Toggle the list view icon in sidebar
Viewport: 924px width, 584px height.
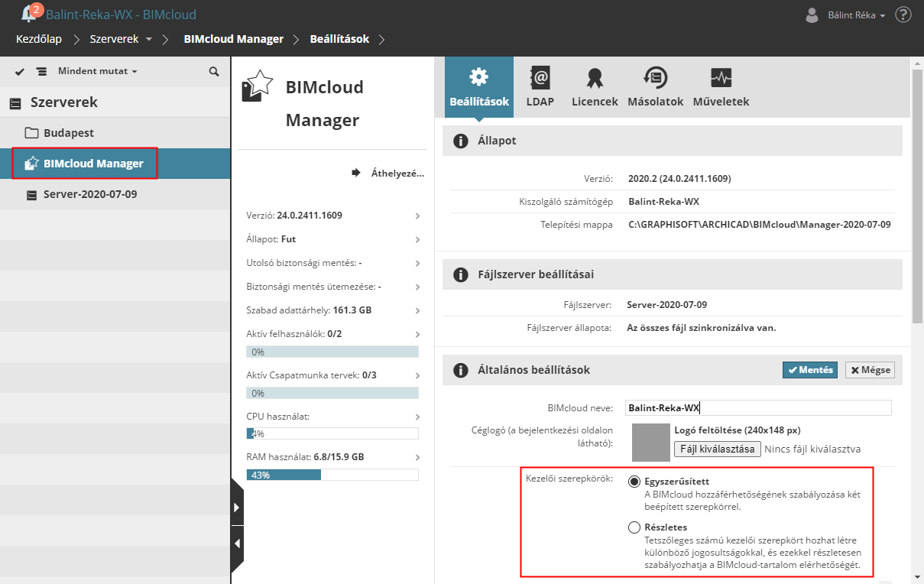pos(41,71)
